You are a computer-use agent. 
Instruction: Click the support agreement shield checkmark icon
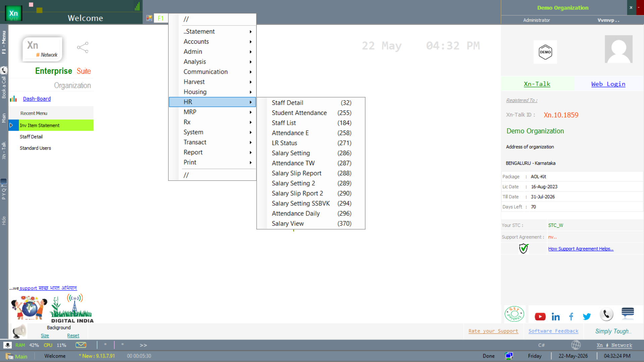(524, 249)
